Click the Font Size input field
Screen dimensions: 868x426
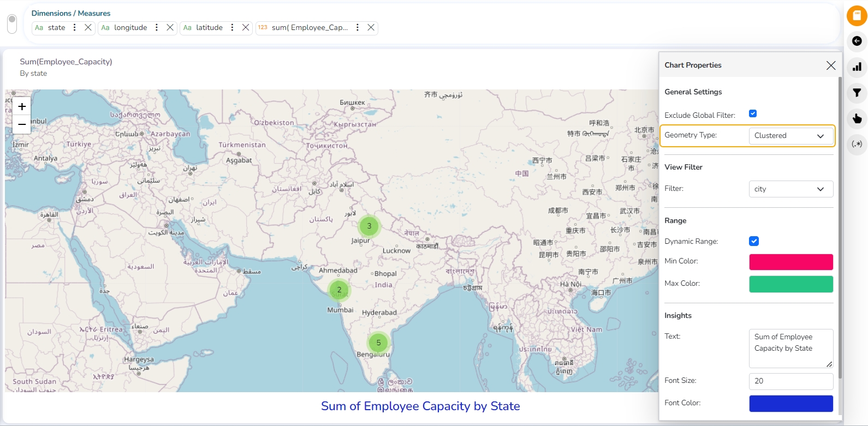pyautogui.click(x=790, y=381)
